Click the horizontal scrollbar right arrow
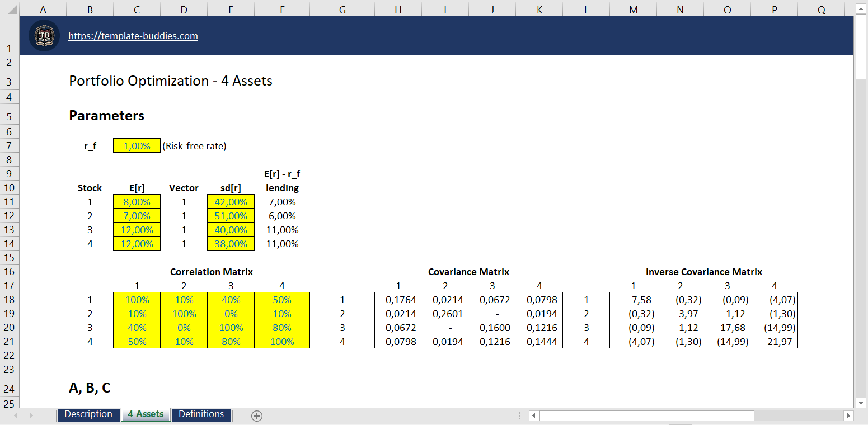The image size is (868, 425). pos(848,415)
